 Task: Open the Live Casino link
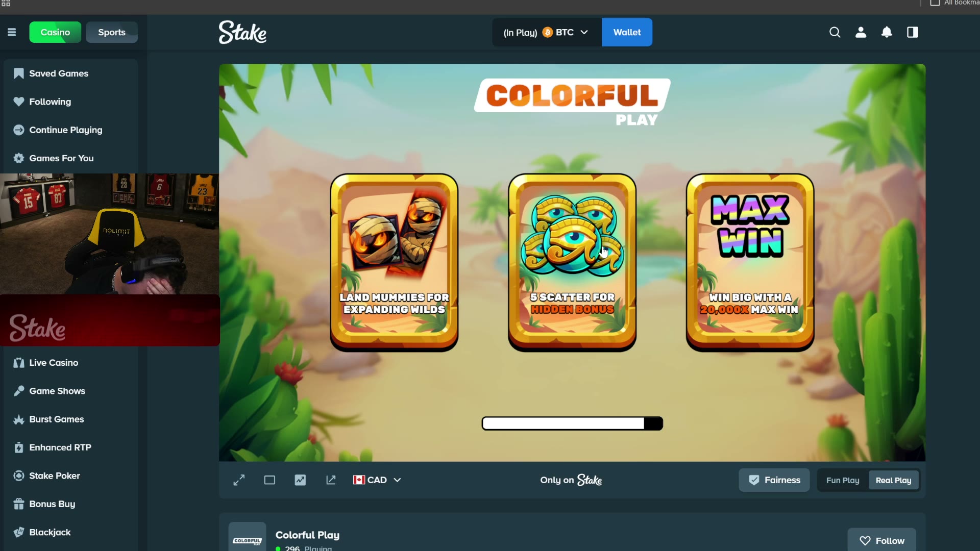tap(70, 363)
